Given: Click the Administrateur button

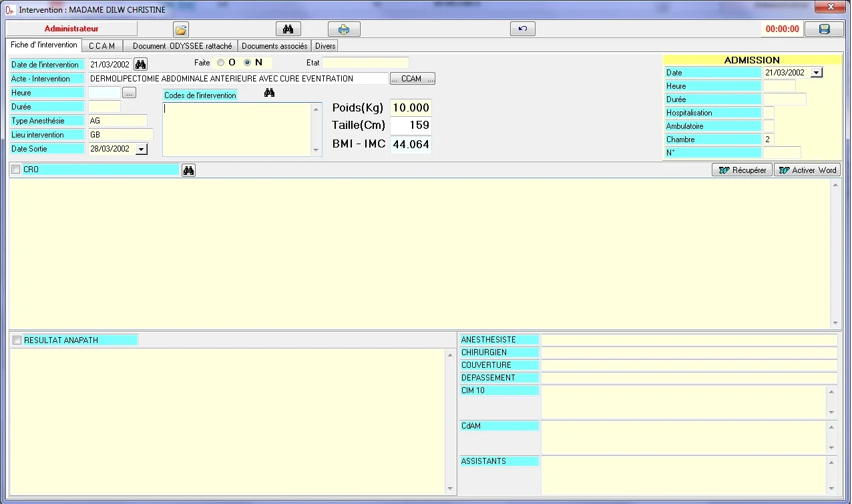Looking at the screenshot, I should click(71, 29).
